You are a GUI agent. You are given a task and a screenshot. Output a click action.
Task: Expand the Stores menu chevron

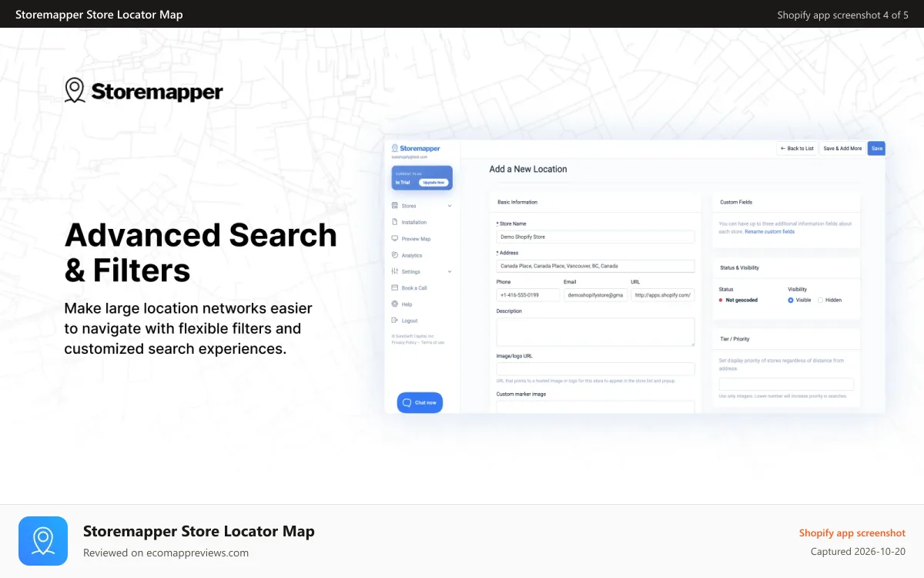coord(450,206)
